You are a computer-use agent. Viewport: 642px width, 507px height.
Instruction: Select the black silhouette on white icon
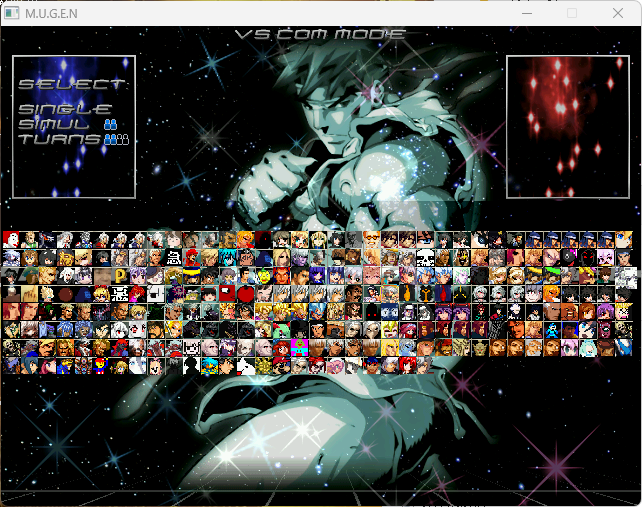(x=191, y=365)
